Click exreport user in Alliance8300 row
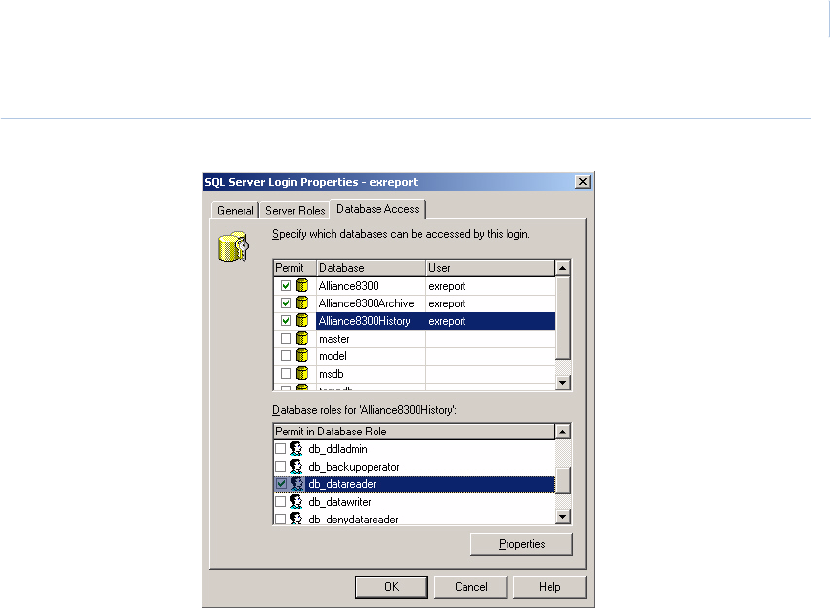 tap(447, 286)
